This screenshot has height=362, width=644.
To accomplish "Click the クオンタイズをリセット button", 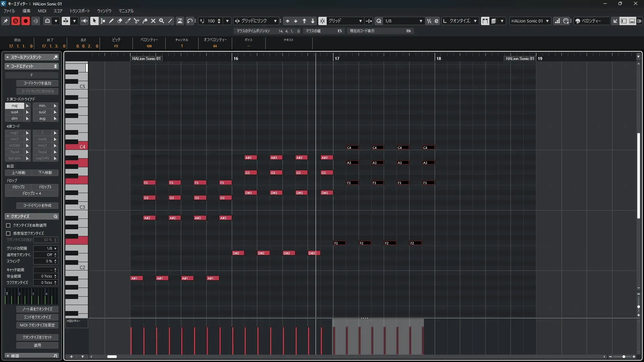I will click(x=37, y=337).
